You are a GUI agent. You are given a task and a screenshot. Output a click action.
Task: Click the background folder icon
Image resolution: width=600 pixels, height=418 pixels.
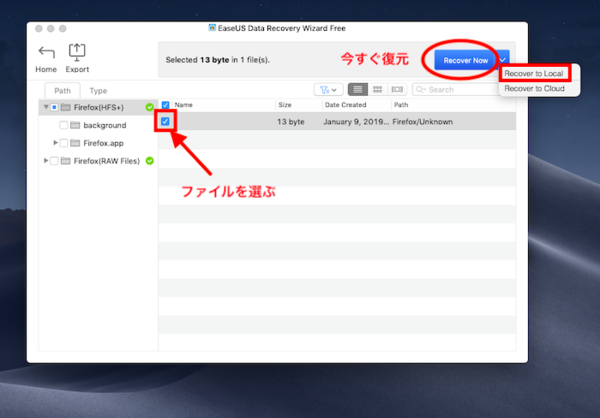coord(75,125)
